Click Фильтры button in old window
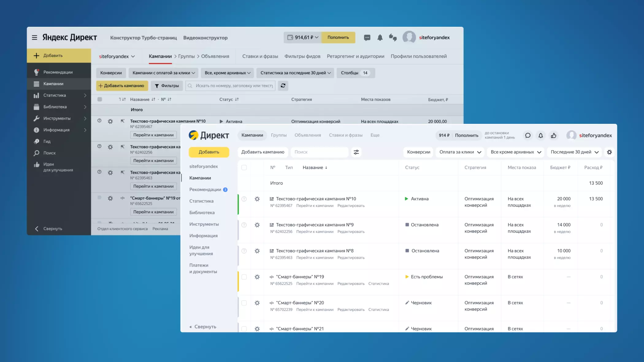Screen dimensions: 644x362 167,86
